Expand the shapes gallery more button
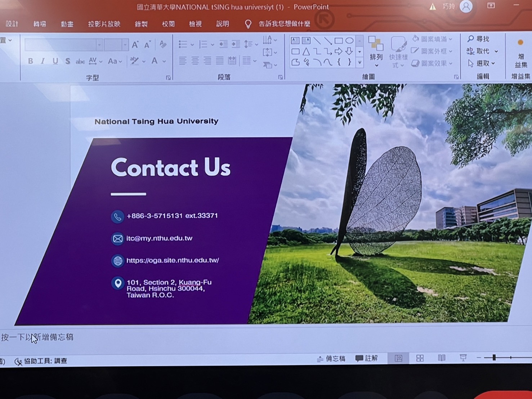532x399 pixels. pyautogui.click(x=359, y=63)
